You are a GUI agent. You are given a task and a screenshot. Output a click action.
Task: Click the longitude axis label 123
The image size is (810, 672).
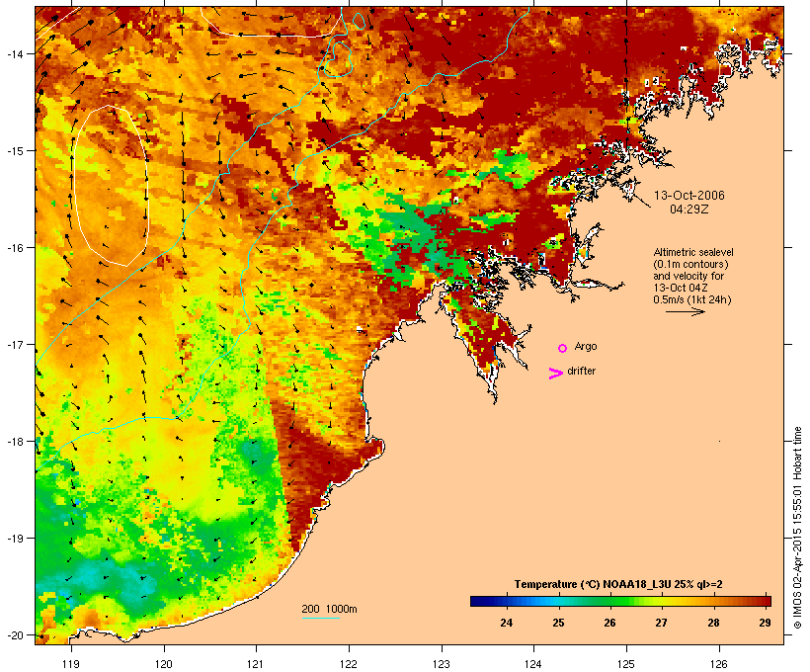point(442,664)
